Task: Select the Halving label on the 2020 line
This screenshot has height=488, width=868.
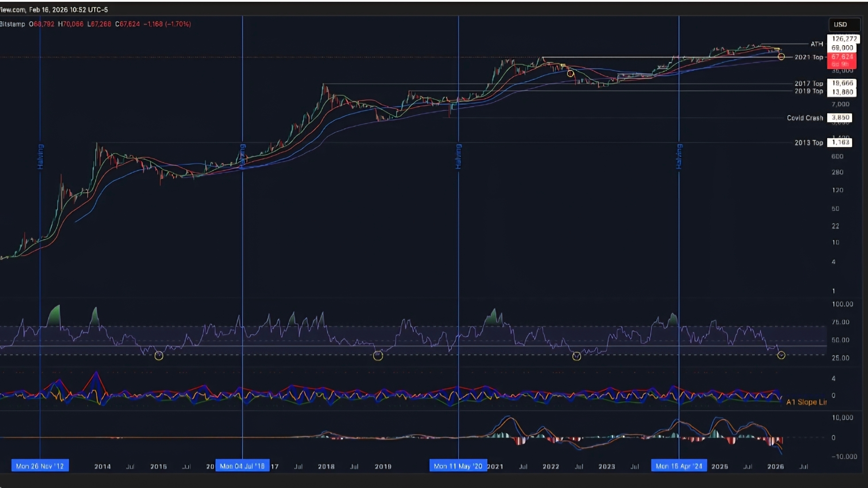Action: (x=459, y=156)
